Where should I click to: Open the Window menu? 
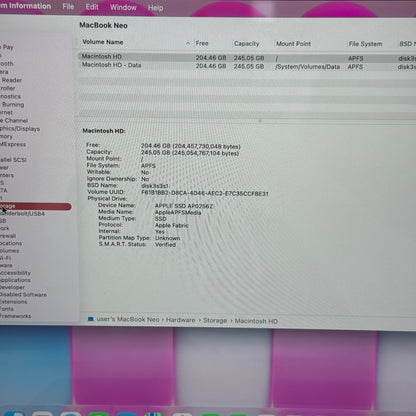[123, 7]
